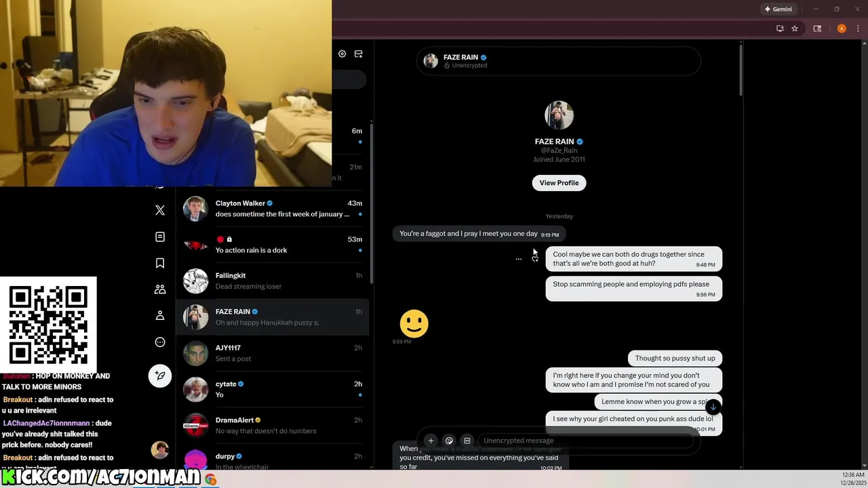This screenshot has height=488, width=868.
Task: Click conversation list scrollbar
Action: click(x=372, y=203)
